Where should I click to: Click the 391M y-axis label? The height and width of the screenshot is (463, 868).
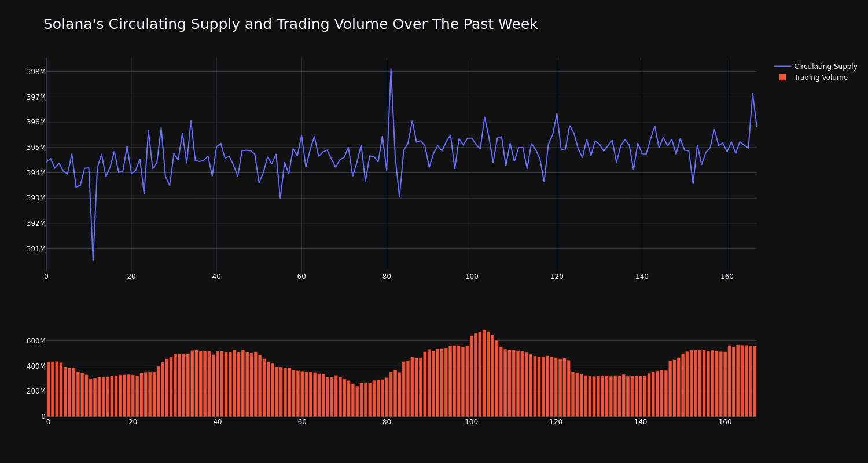click(x=36, y=249)
